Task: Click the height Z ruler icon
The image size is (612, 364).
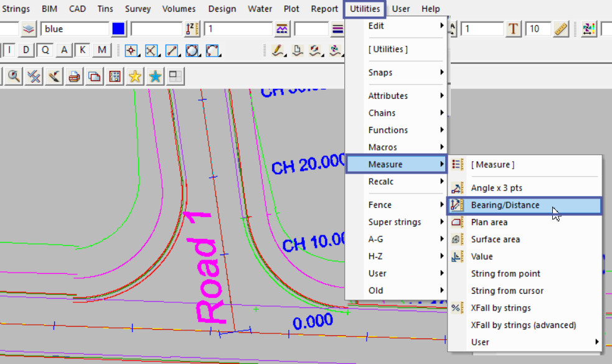Action: 192,29
